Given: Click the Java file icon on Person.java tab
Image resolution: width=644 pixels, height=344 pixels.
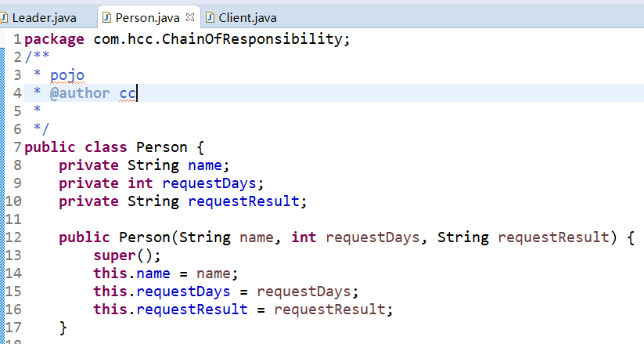Looking at the screenshot, I should [106, 17].
